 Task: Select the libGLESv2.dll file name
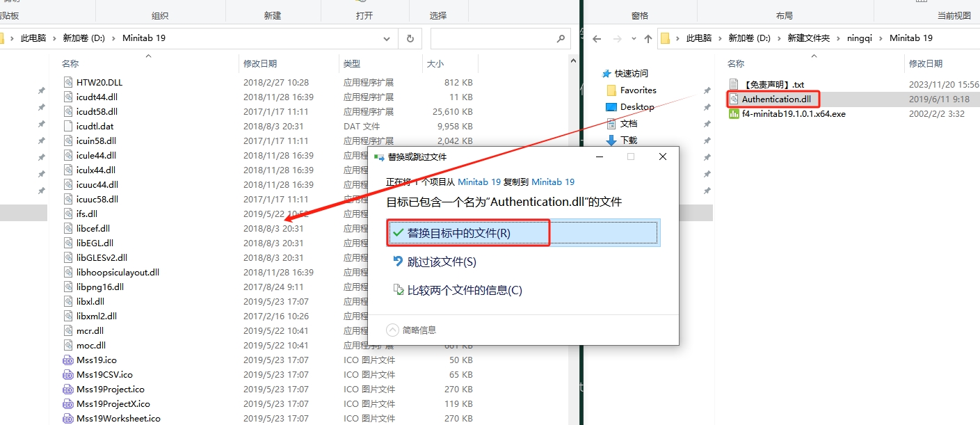point(102,257)
